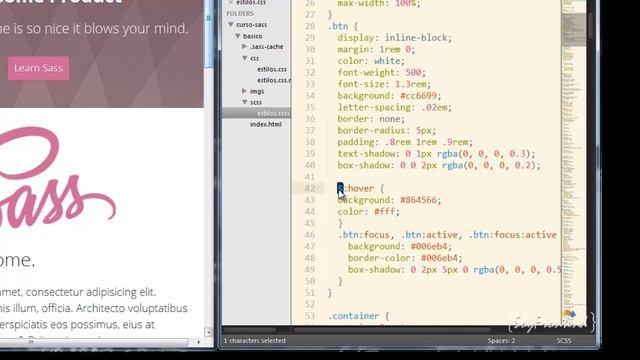The image size is (640, 360).
Task: Click 'border-color: #006eb4;' on line 48
Action: [405, 258]
